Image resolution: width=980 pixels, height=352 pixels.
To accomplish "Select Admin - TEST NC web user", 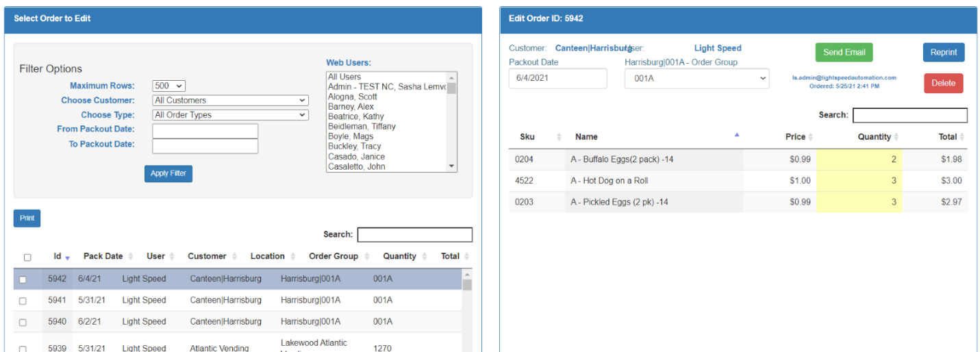I will pyautogui.click(x=386, y=87).
